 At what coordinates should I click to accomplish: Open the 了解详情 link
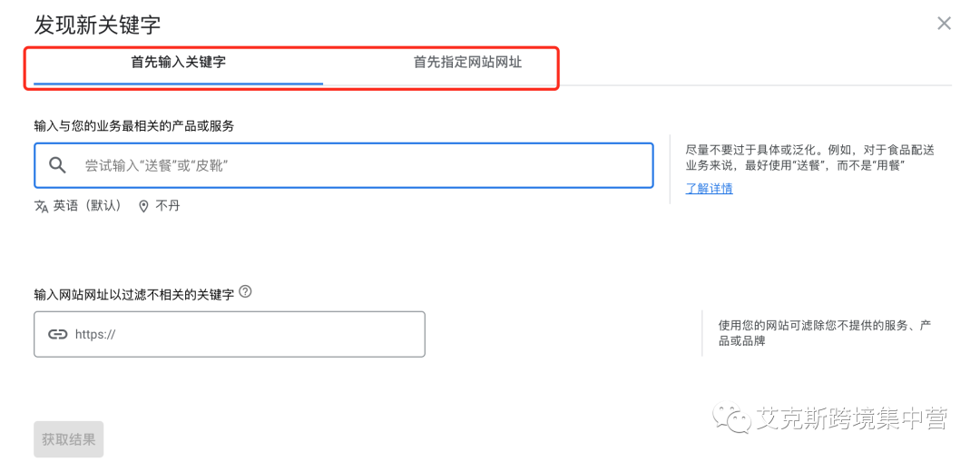(x=709, y=189)
